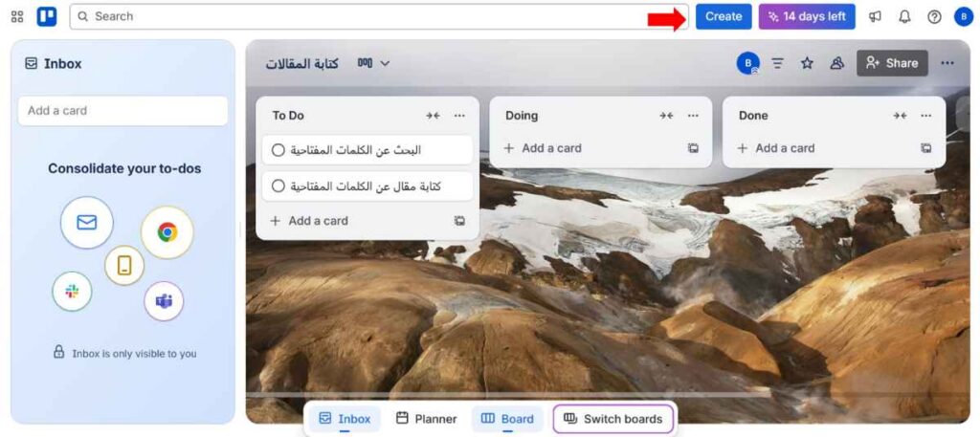980x437 pixels.
Task: Open Done list actions menu
Action: pyautogui.click(x=926, y=116)
